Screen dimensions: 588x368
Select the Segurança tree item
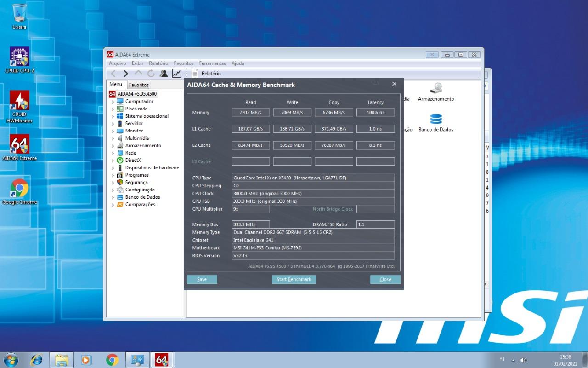[x=136, y=182]
